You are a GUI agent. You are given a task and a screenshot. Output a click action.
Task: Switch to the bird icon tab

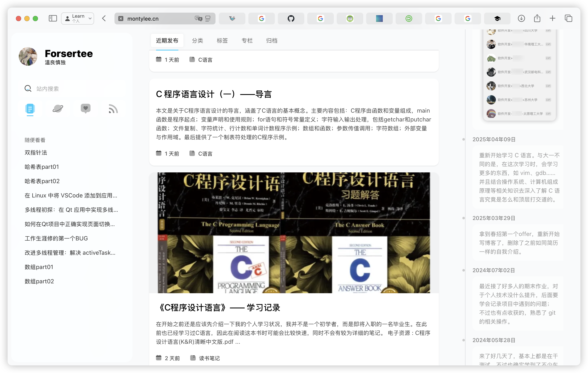(x=232, y=19)
